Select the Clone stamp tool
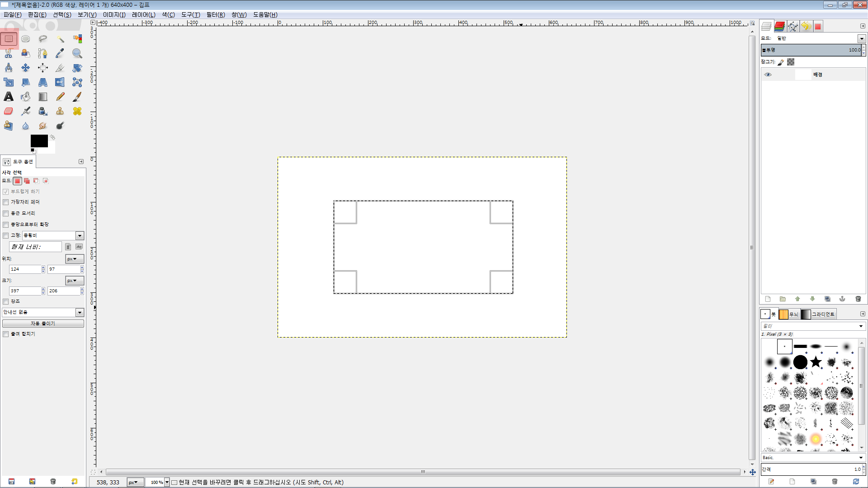868x488 pixels. 60,111
